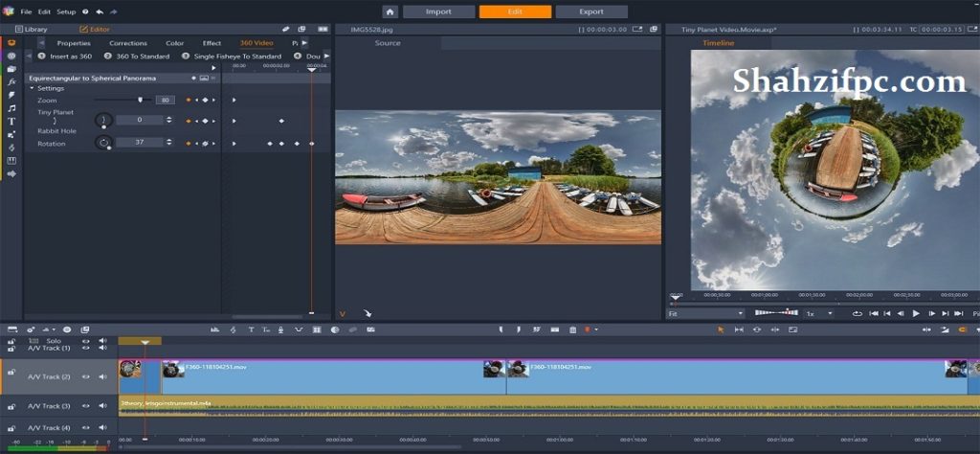Switch to the Library tab
Viewport: 980px width, 454px height.
point(32,30)
